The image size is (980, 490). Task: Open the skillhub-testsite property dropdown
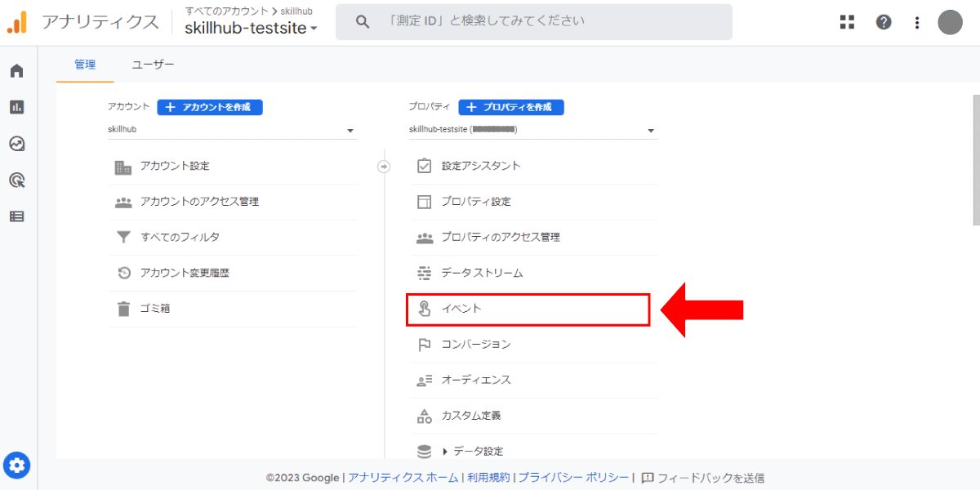[x=532, y=130]
